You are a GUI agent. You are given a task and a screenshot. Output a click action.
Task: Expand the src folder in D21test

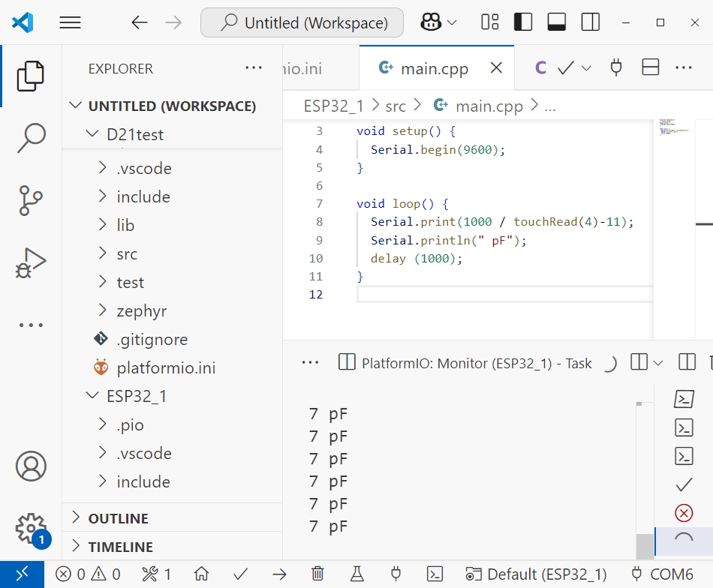[x=127, y=254]
